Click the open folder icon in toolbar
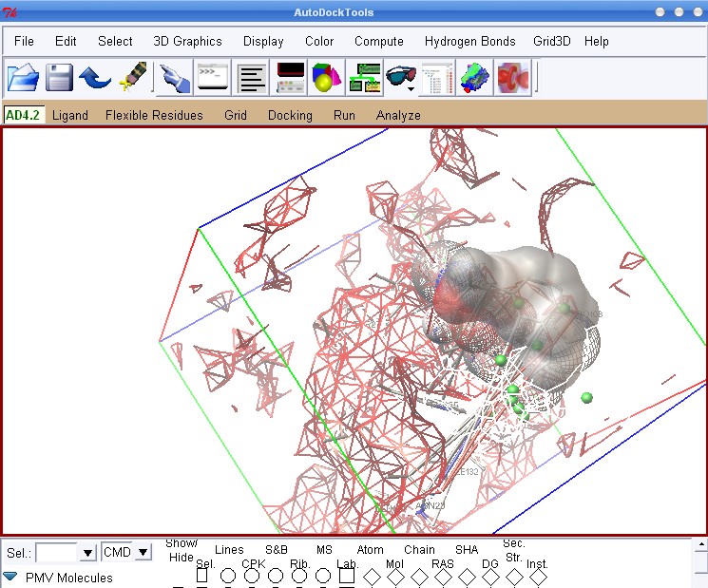708x588 pixels. pyautogui.click(x=23, y=78)
